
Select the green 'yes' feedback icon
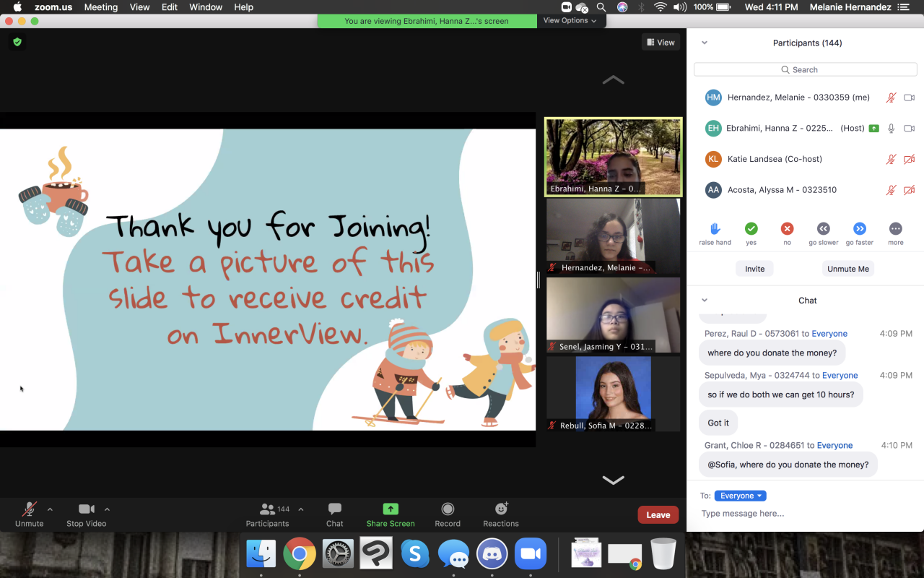click(751, 228)
